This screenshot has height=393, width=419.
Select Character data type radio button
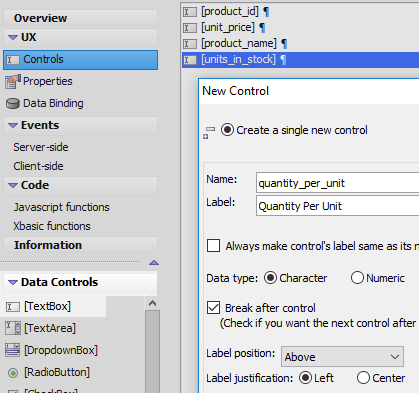point(270,278)
